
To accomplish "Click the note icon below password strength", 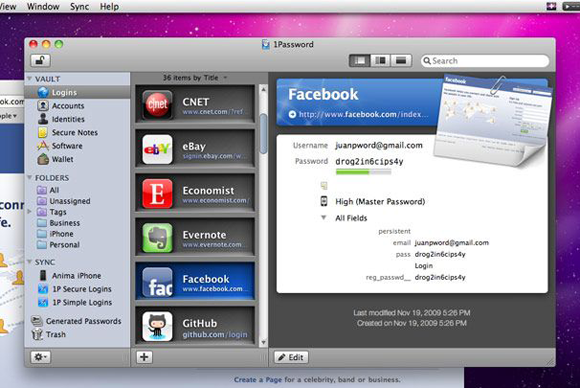I will click(x=324, y=185).
